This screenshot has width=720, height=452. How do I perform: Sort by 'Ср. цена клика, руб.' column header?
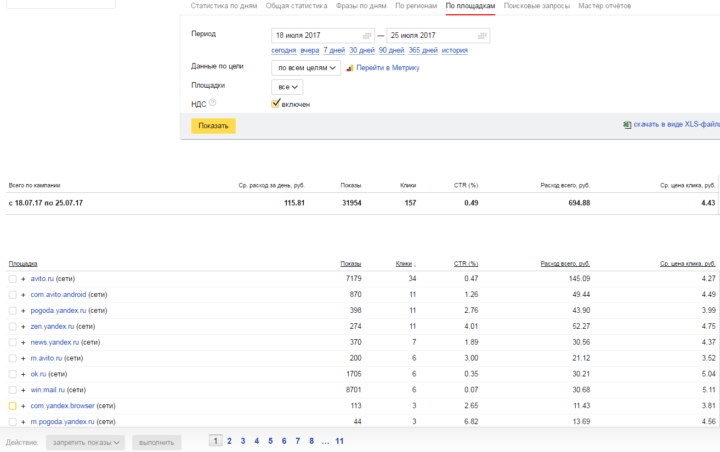click(688, 264)
